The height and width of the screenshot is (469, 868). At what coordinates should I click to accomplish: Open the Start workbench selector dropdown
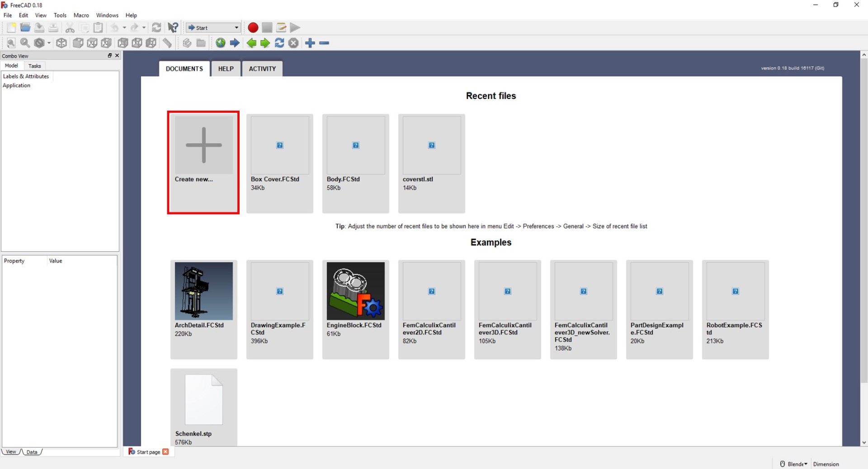[213, 28]
